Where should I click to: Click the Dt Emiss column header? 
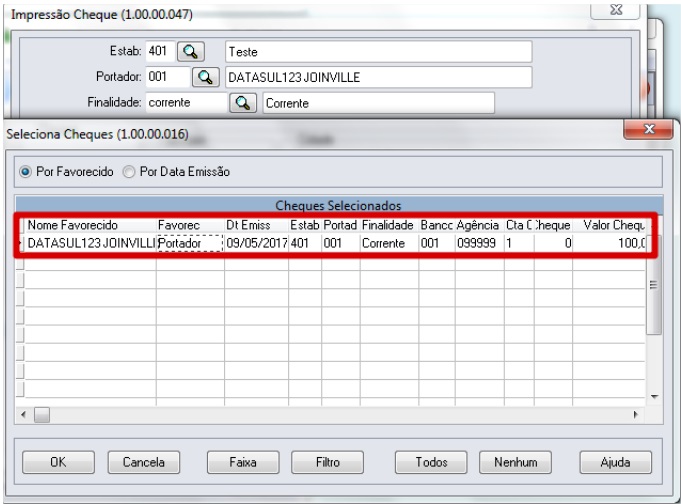point(256,225)
